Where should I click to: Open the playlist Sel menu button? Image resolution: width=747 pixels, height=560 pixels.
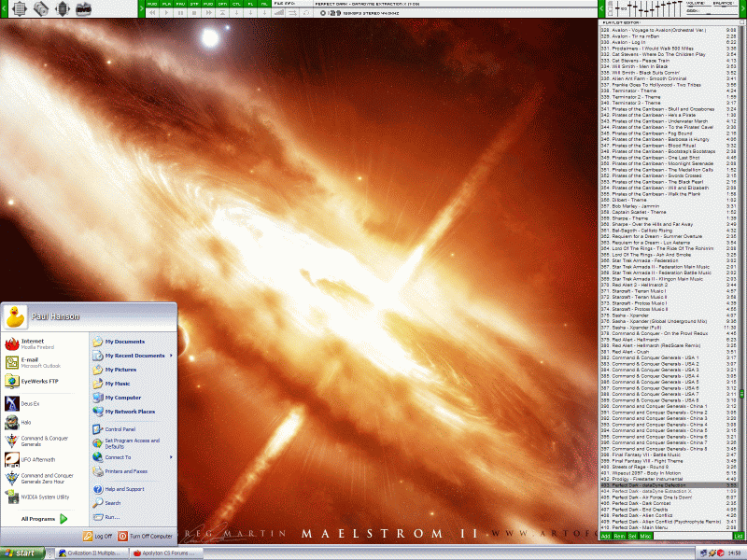tap(632, 536)
